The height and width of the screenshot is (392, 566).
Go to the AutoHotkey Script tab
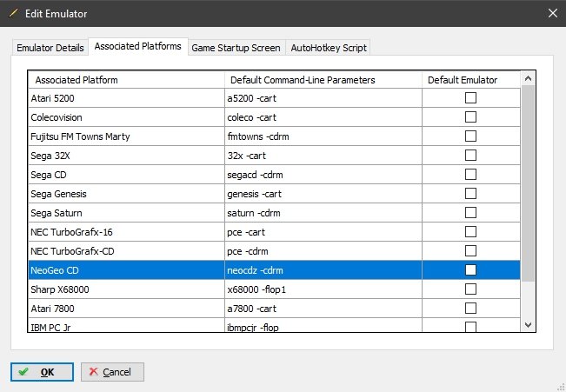point(329,48)
